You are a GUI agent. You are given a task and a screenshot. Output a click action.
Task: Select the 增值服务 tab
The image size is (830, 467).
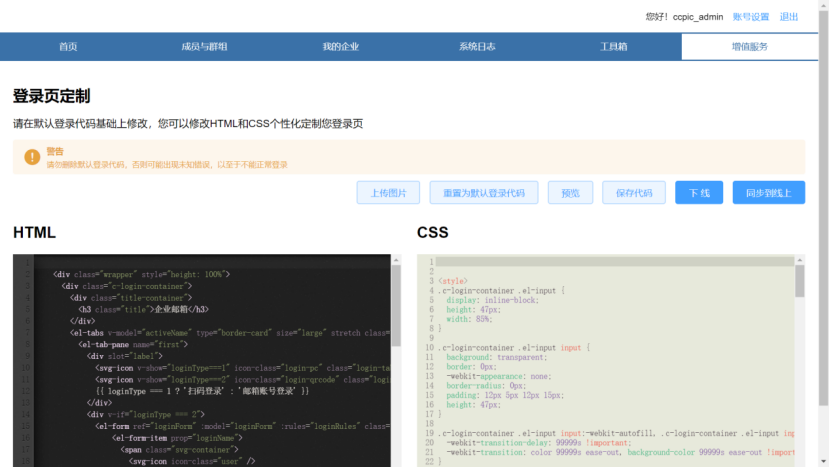click(x=749, y=47)
